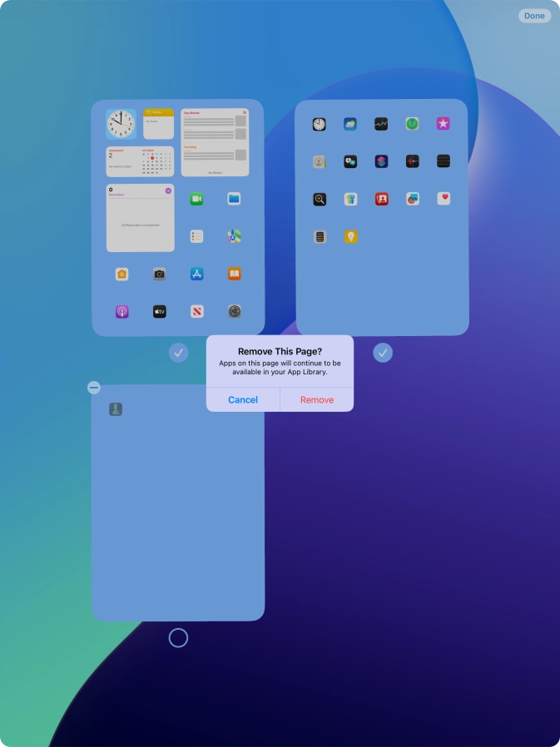Confirm with the red Remove button
560x747 pixels.
317,400
